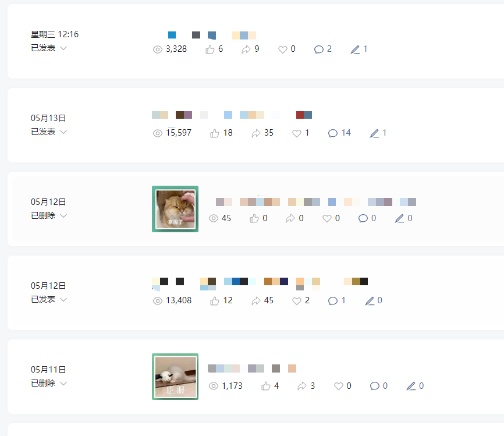Click the eye icon next to 1,173 views

pyautogui.click(x=214, y=386)
